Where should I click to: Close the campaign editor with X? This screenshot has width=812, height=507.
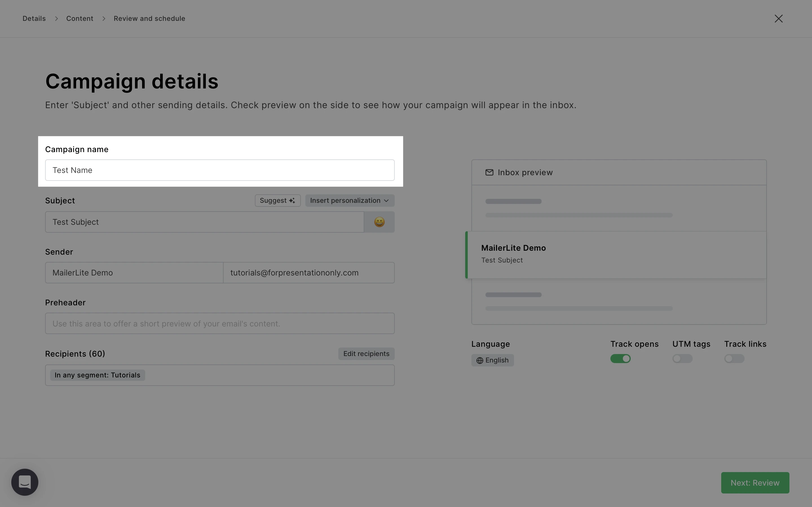tap(778, 19)
